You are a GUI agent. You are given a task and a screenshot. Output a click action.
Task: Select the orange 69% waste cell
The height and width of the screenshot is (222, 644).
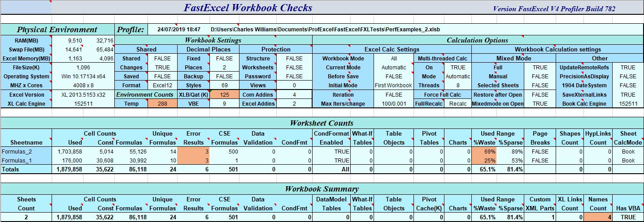pyautogui.click(x=485, y=152)
